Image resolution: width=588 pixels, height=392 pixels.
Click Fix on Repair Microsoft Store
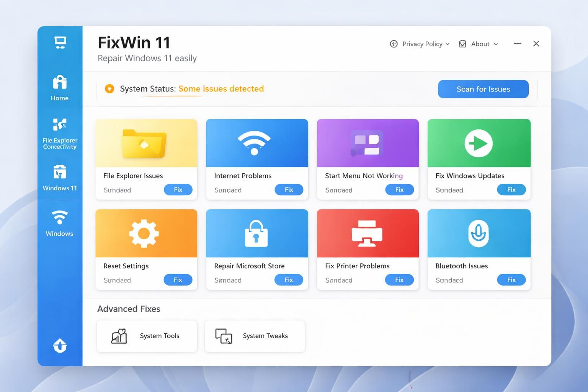[289, 280]
